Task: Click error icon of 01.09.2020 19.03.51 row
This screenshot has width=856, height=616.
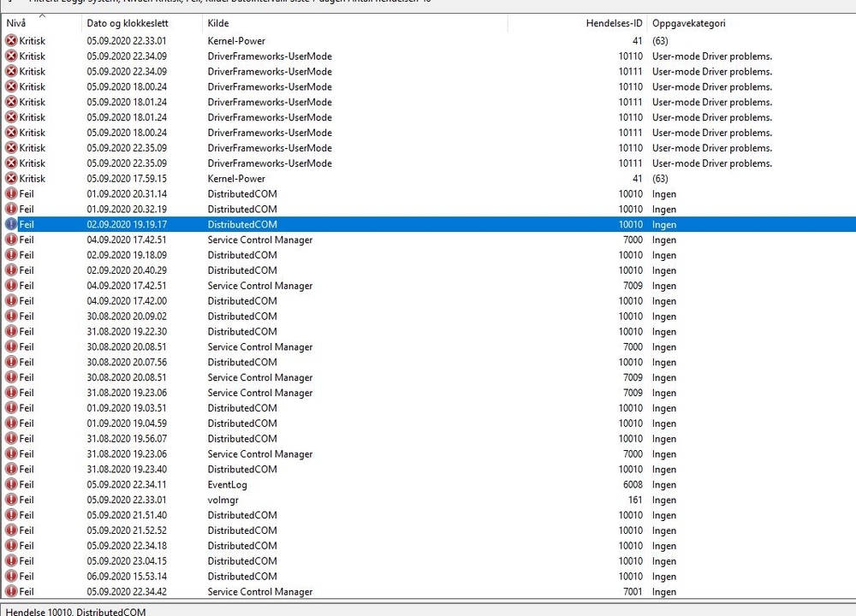Action: point(11,407)
